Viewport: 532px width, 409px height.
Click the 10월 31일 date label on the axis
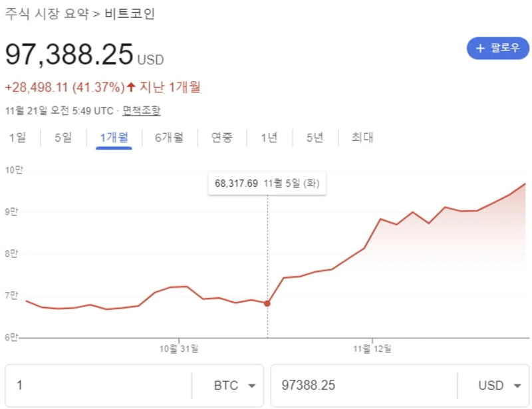coord(179,348)
